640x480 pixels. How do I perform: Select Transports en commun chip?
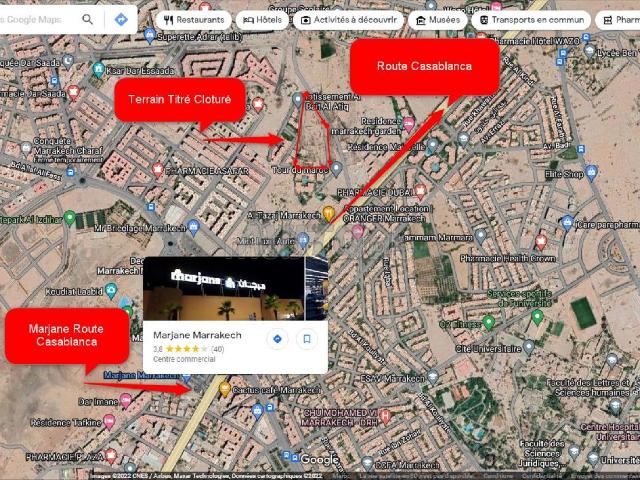[x=531, y=20]
